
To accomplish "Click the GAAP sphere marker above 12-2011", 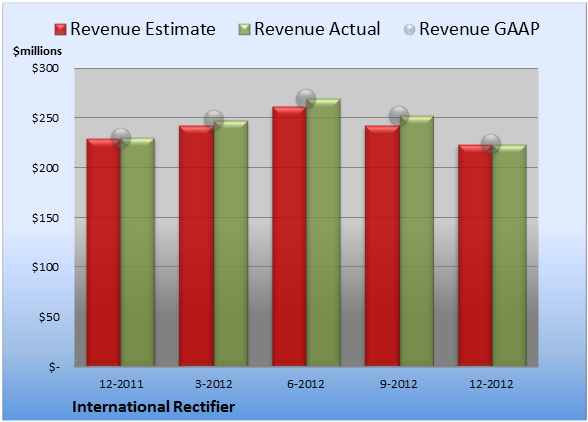I will pos(121,138).
